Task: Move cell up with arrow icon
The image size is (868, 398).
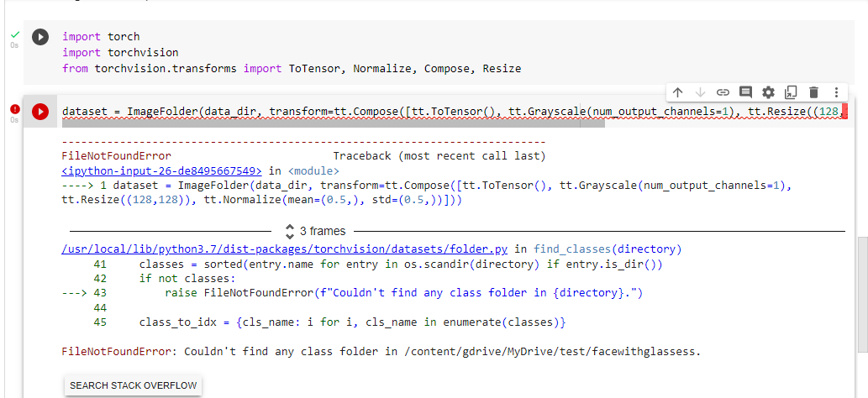Action: [678, 92]
